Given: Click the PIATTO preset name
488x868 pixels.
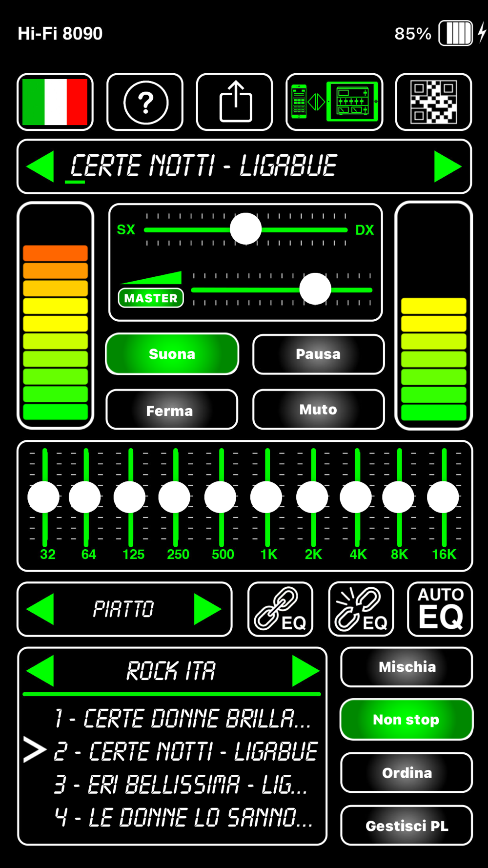Looking at the screenshot, I should (x=123, y=609).
